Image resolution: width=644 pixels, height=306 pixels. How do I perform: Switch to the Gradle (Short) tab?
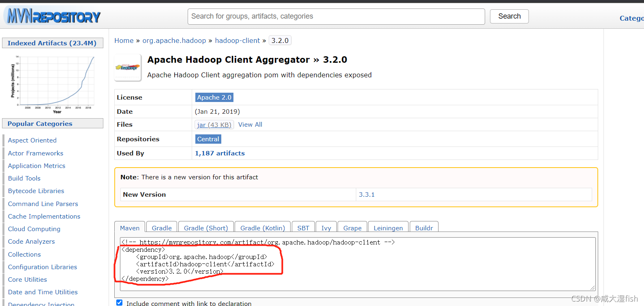(x=206, y=227)
